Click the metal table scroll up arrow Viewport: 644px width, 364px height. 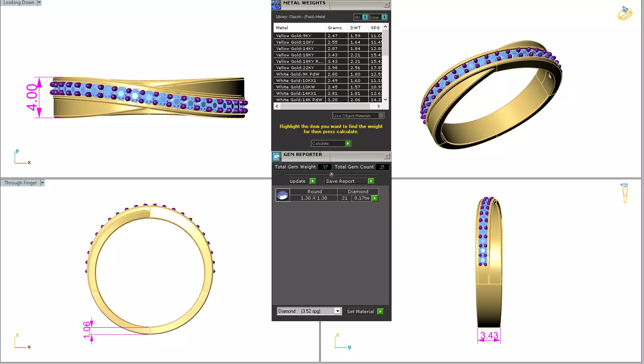coord(386,26)
